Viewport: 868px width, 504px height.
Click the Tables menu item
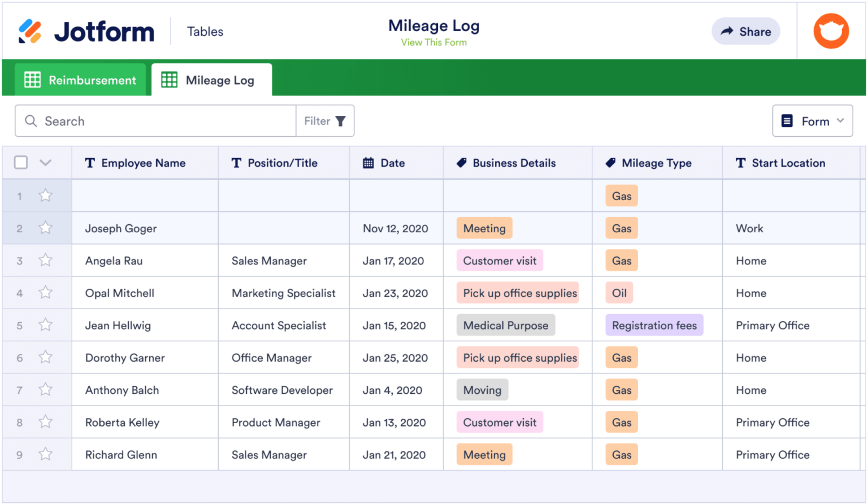pos(205,32)
